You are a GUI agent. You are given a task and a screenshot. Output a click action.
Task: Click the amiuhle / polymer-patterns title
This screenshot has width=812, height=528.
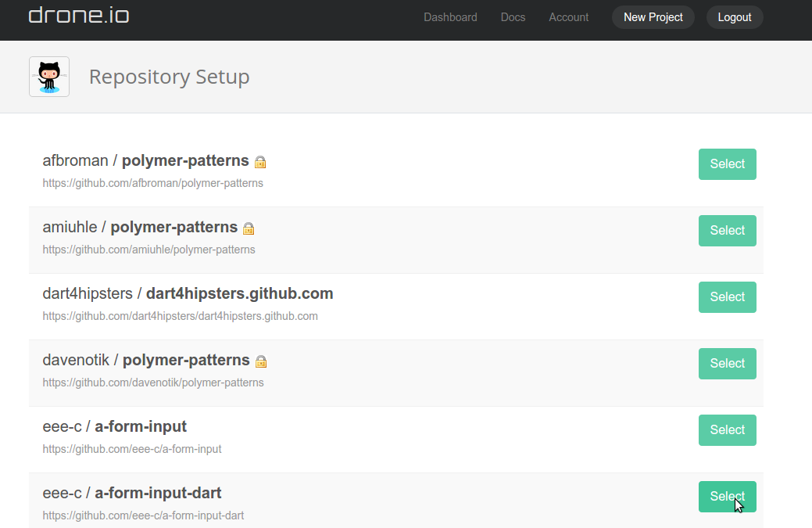[140, 227]
